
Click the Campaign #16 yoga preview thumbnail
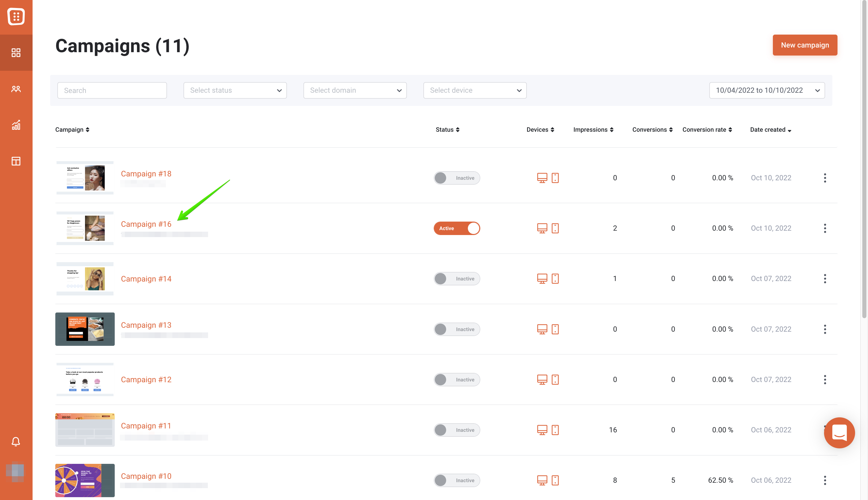coord(85,228)
